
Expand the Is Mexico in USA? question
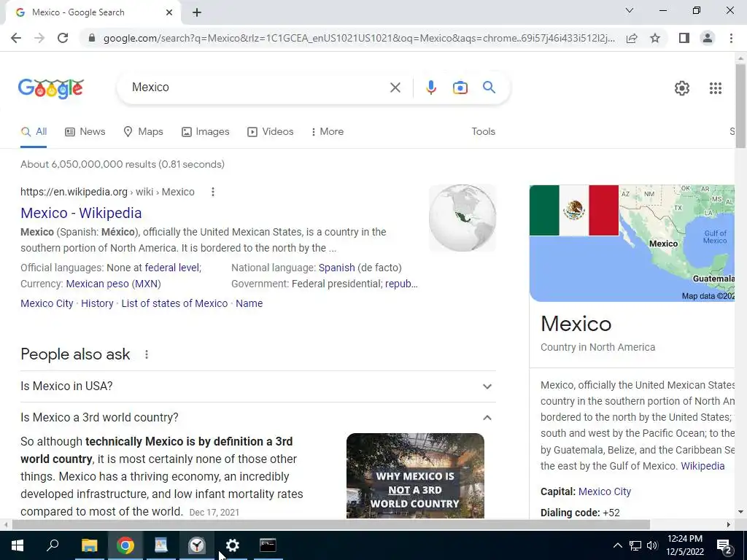pos(258,386)
